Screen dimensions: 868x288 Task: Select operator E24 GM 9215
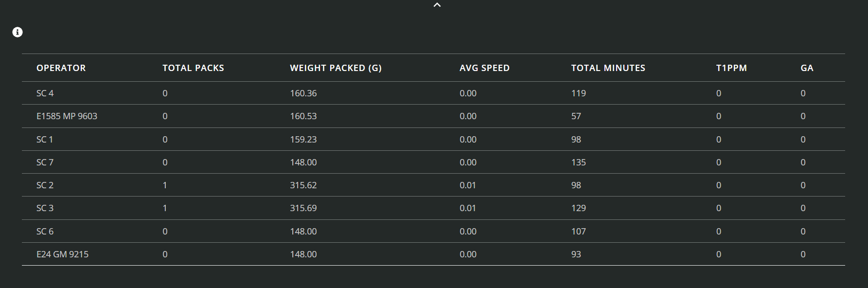tap(62, 254)
